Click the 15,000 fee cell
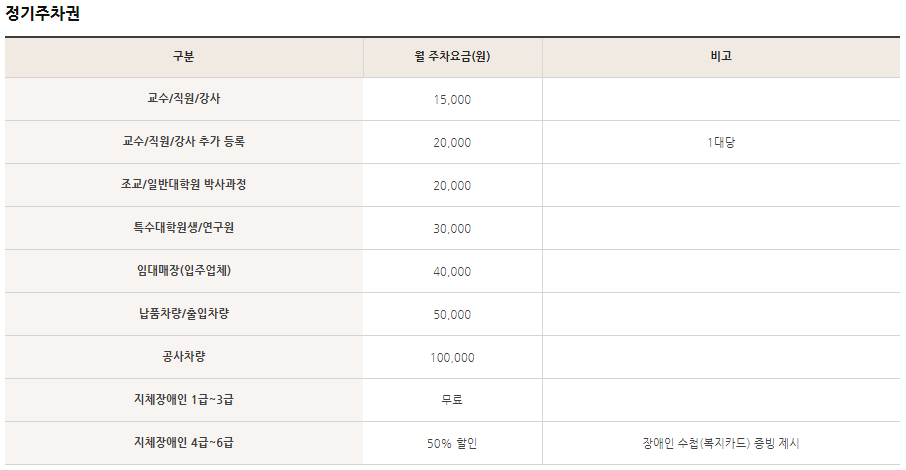The image size is (906, 470). coord(452,99)
